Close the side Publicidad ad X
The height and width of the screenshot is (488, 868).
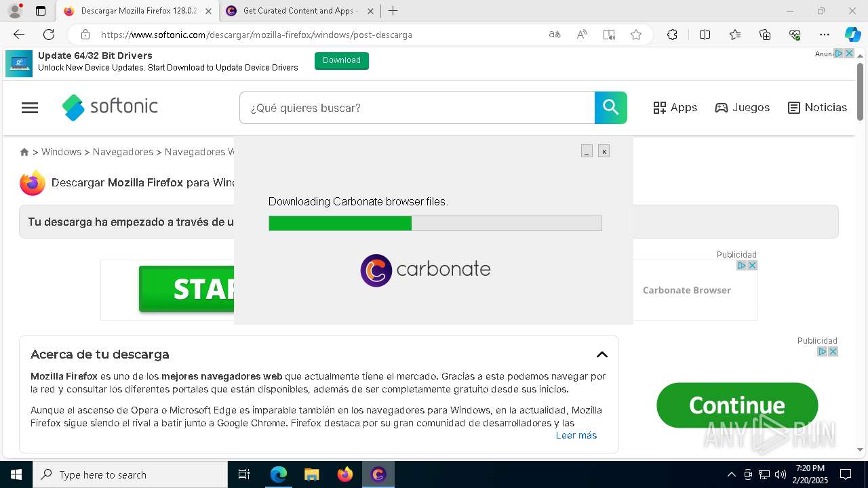point(833,351)
